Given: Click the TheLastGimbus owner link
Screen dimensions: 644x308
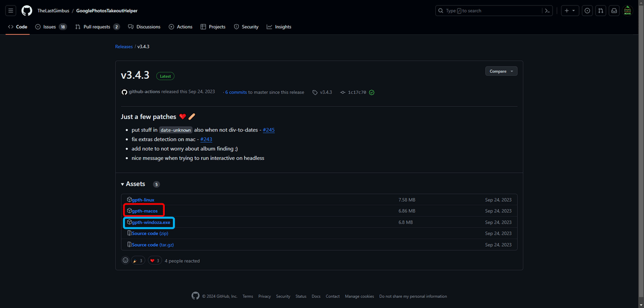Looking at the screenshot, I should point(54,11).
